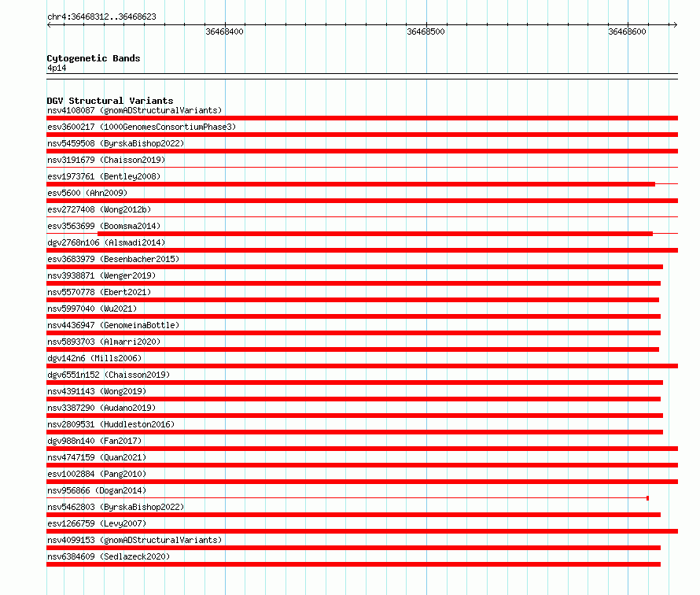Select variant label esv2727408 (Wong2012b)
The height and width of the screenshot is (595, 700).
click(x=99, y=209)
